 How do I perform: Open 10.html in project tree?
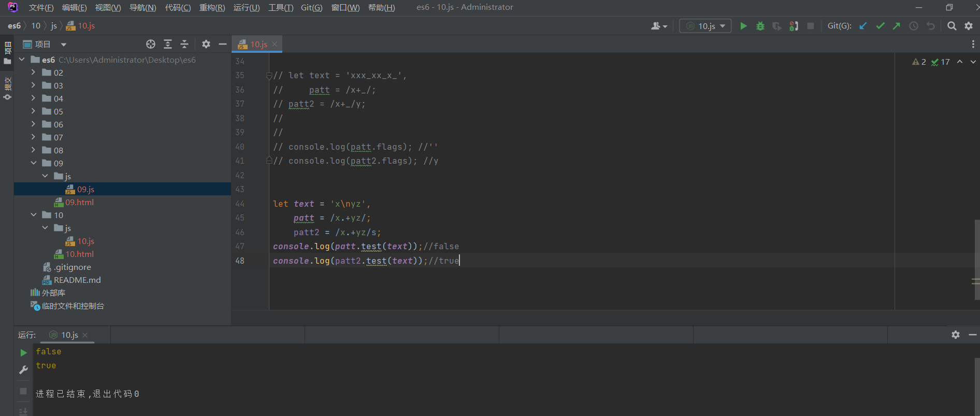79,254
